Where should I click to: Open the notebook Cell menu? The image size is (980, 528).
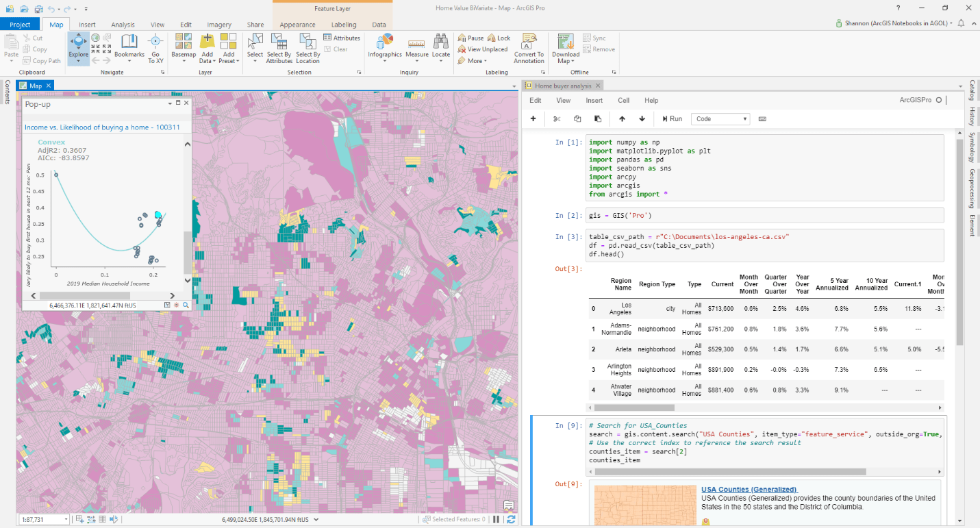[623, 100]
